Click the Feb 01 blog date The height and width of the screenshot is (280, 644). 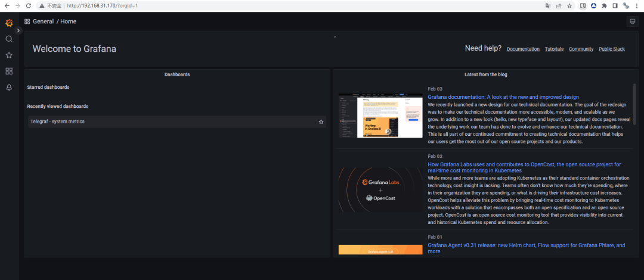click(435, 237)
